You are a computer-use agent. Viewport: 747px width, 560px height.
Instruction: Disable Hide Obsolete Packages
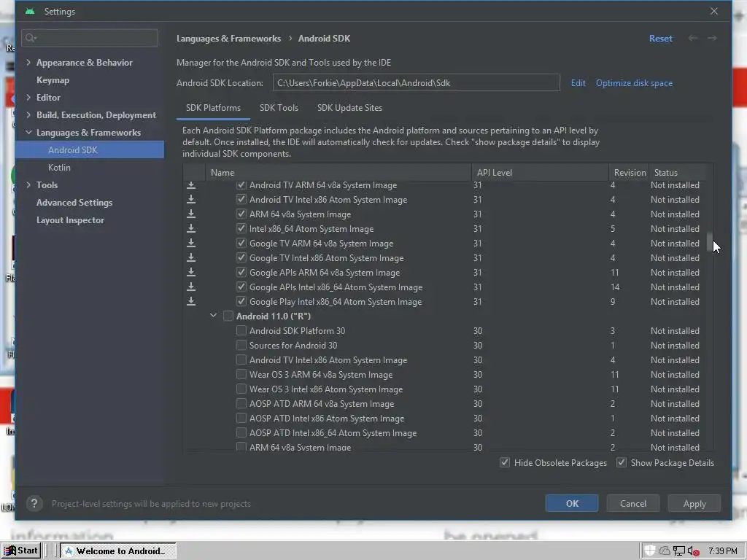(505, 462)
